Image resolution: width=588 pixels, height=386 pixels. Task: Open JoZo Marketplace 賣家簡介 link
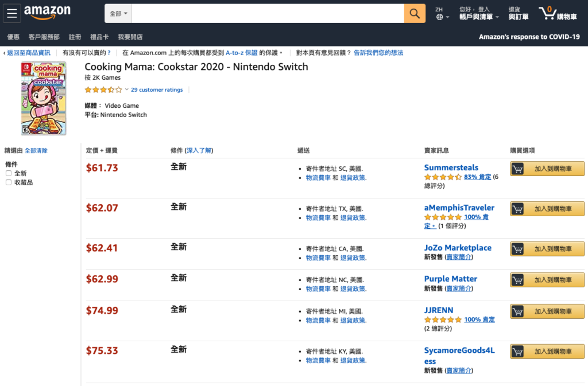pyautogui.click(x=459, y=257)
